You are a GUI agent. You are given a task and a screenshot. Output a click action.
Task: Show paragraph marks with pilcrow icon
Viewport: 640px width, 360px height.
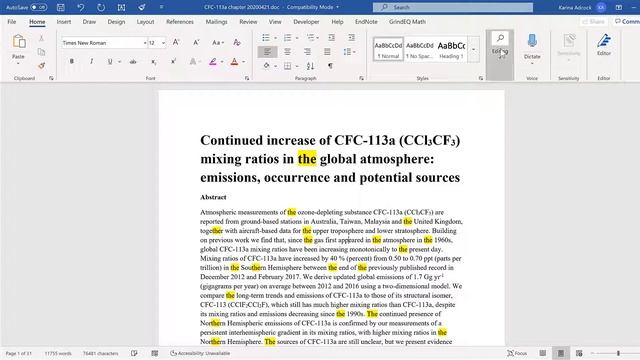[330, 66]
